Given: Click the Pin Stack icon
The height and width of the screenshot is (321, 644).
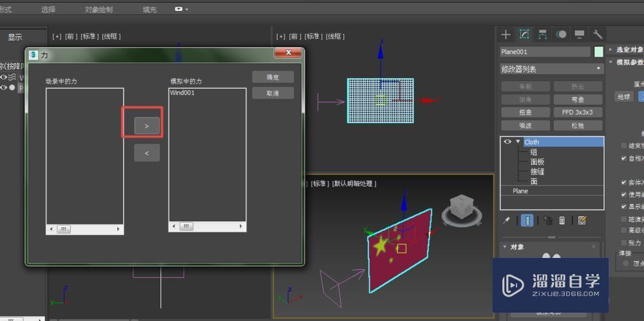Looking at the screenshot, I should [x=507, y=221].
